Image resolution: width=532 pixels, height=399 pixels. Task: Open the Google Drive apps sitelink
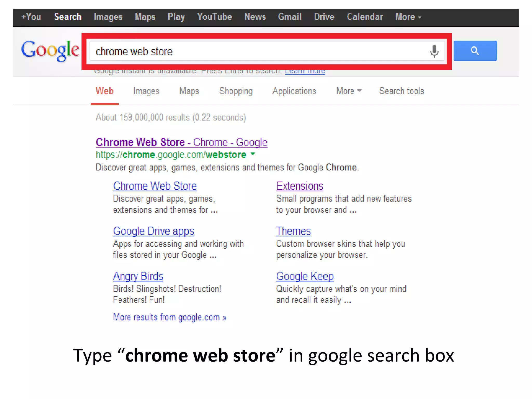pos(154,231)
